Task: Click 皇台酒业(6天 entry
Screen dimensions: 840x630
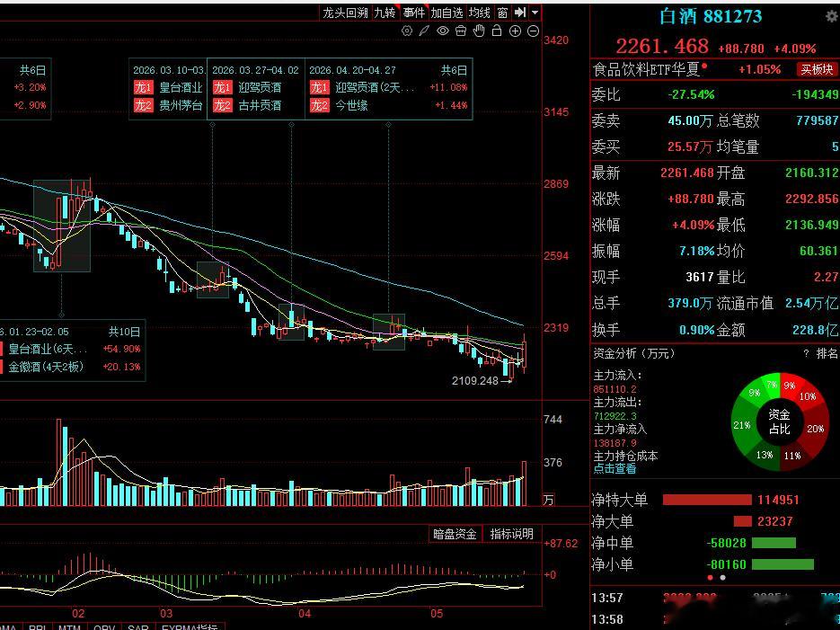Action: click(48, 350)
